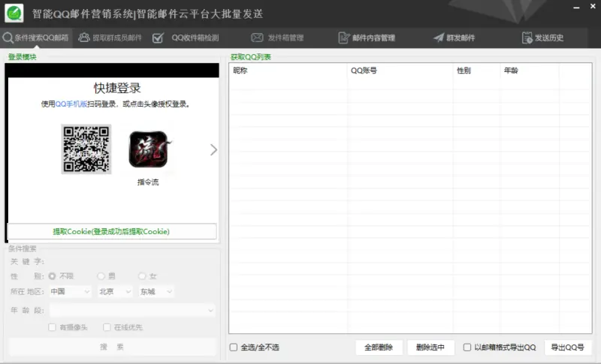The width and height of the screenshot is (601, 364).
Task: Click the paper plane icon beside 群发邮件
Action: tap(439, 38)
